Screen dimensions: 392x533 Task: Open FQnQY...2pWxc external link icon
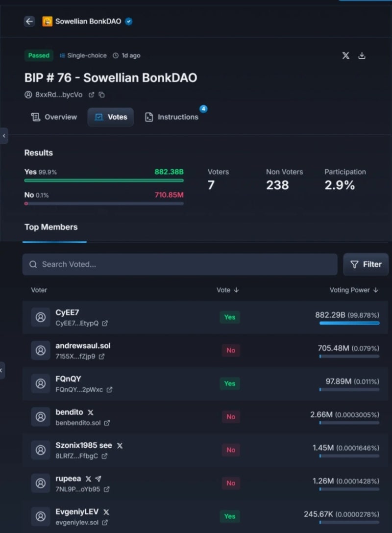(x=109, y=389)
